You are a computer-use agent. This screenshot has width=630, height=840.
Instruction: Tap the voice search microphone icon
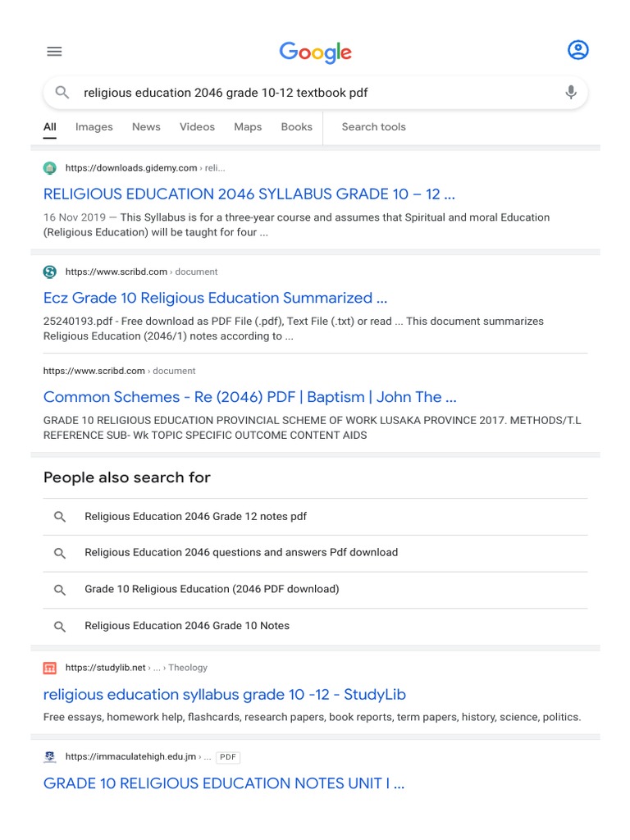click(x=571, y=93)
